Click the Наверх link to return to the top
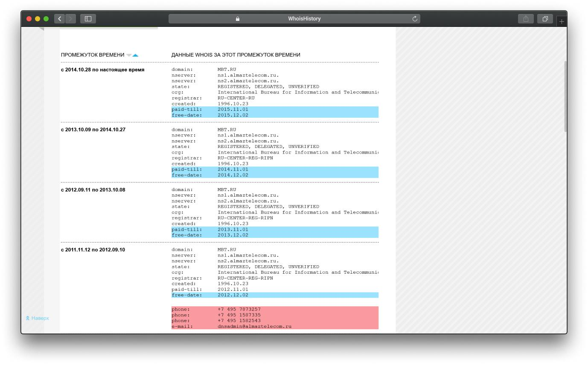588x365 pixels. coord(38,318)
